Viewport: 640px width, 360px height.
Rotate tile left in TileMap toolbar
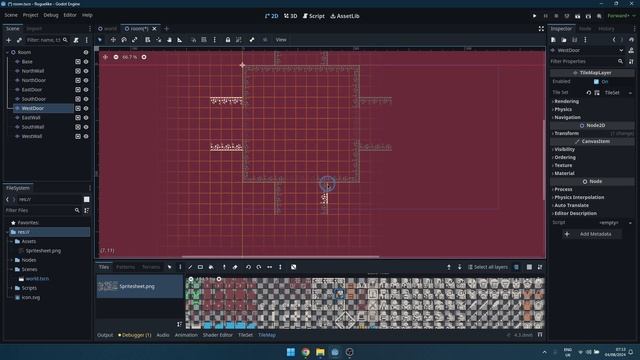click(x=248, y=267)
